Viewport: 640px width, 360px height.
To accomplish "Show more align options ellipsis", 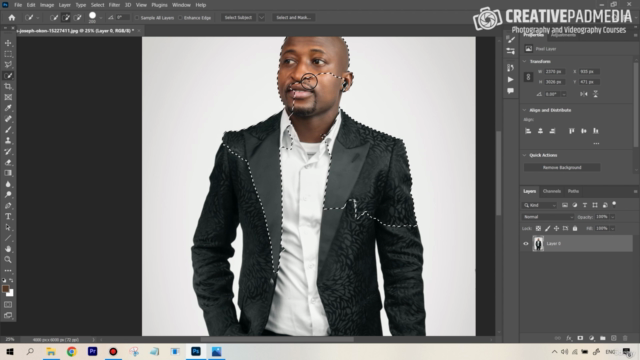I will click(596, 144).
